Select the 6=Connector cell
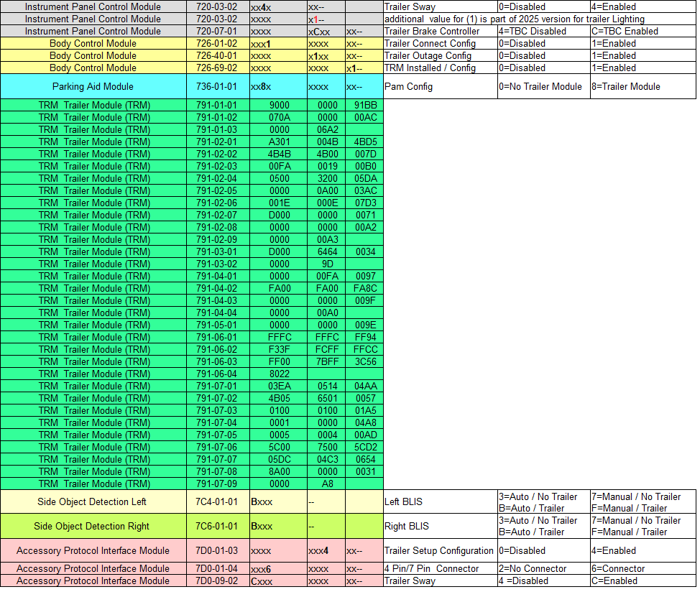Image resolution: width=700 pixels, height=592 pixels. point(643,569)
